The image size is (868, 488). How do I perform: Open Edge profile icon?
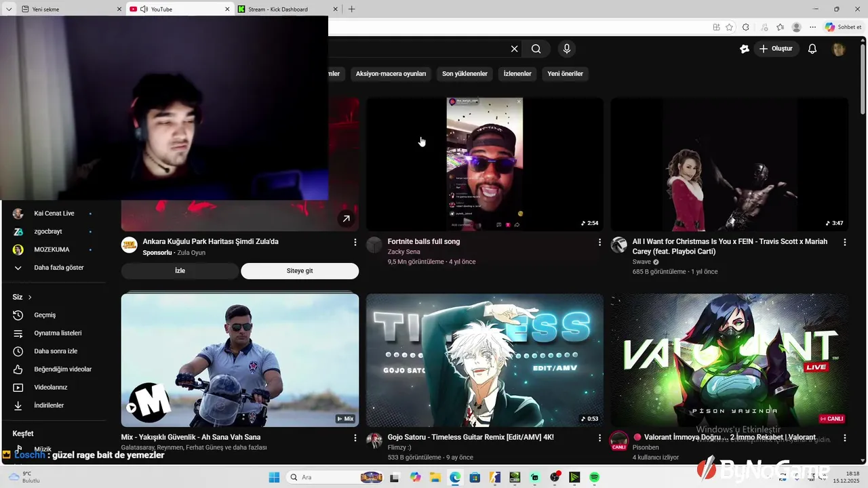click(797, 27)
